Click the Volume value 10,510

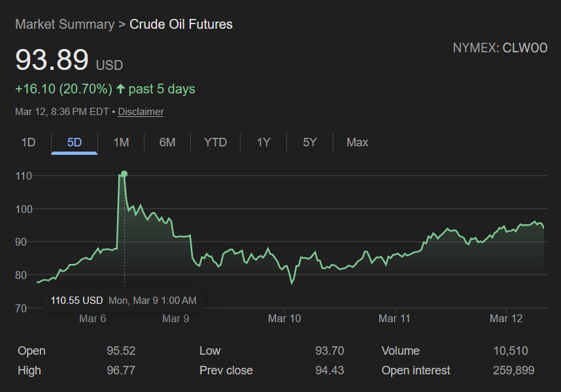click(x=511, y=351)
